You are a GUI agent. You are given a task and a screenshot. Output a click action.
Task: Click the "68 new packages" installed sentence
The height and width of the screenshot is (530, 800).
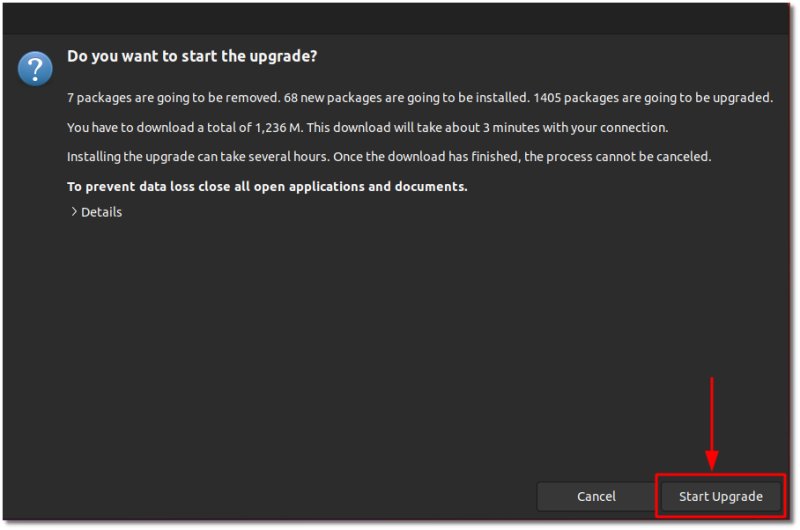(406, 97)
